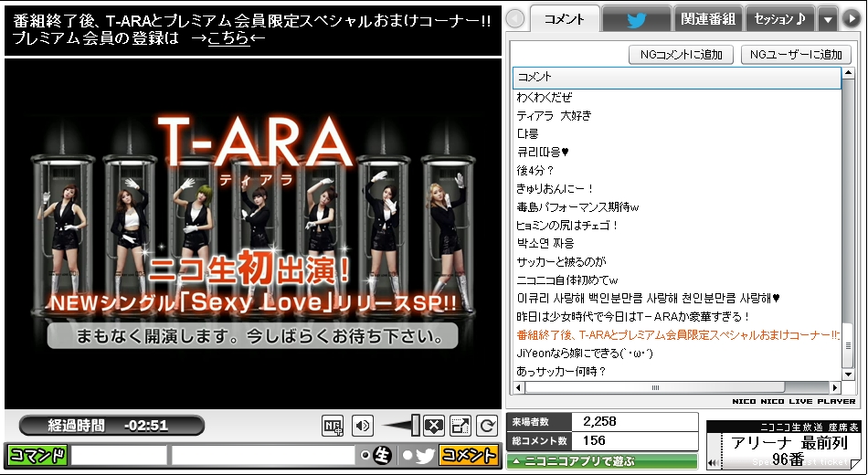Go to previous tabs with left arrow

[515, 19]
